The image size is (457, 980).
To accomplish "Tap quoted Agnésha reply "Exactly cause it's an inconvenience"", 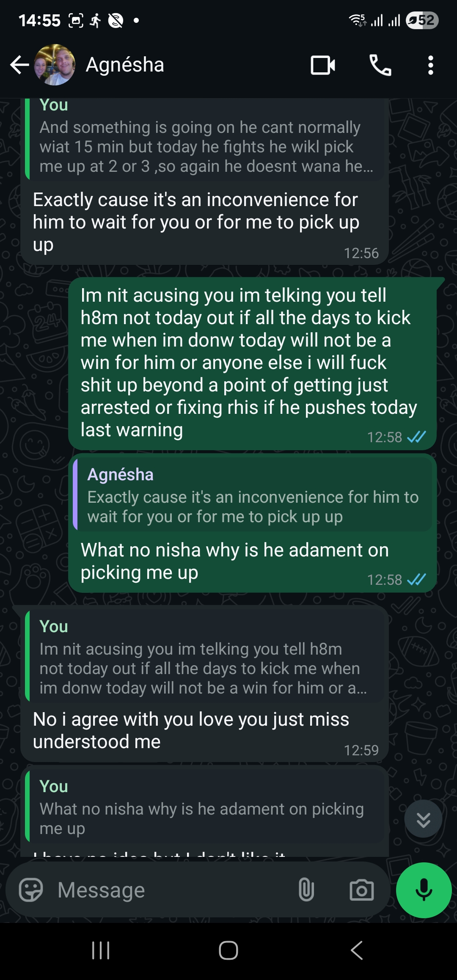I will [252, 494].
